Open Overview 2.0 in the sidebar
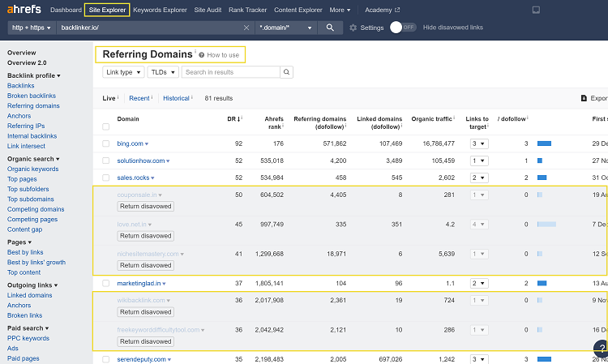This screenshot has width=608, height=364. (x=27, y=62)
